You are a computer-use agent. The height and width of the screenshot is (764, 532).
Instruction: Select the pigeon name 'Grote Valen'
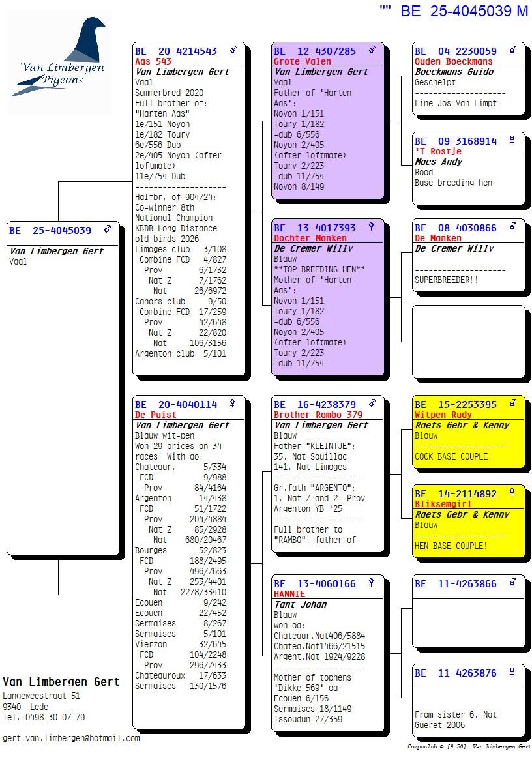coord(302,61)
